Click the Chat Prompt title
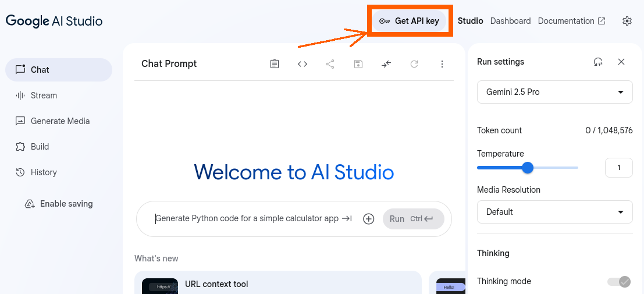Image resolution: width=644 pixels, height=294 pixels. pos(169,63)
